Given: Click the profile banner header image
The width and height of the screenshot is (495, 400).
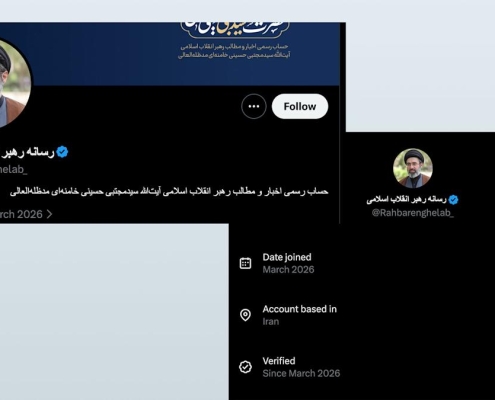Looking at the screenshot, I should tap(170, 54).
